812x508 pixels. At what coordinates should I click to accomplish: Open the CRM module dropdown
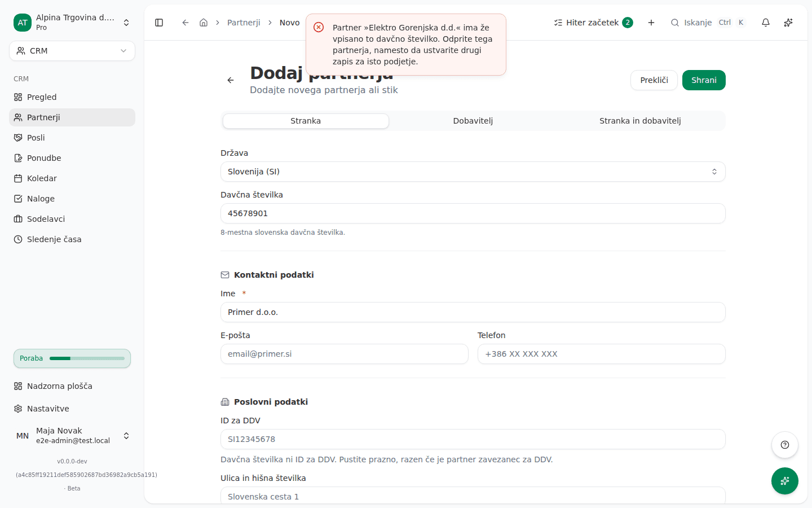[72, 51]
